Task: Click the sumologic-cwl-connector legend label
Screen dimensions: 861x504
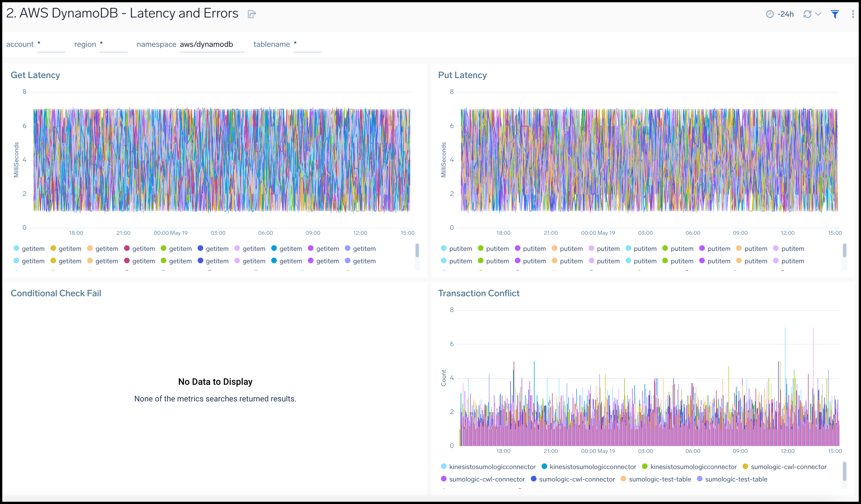Action: (x=487, y=479)
